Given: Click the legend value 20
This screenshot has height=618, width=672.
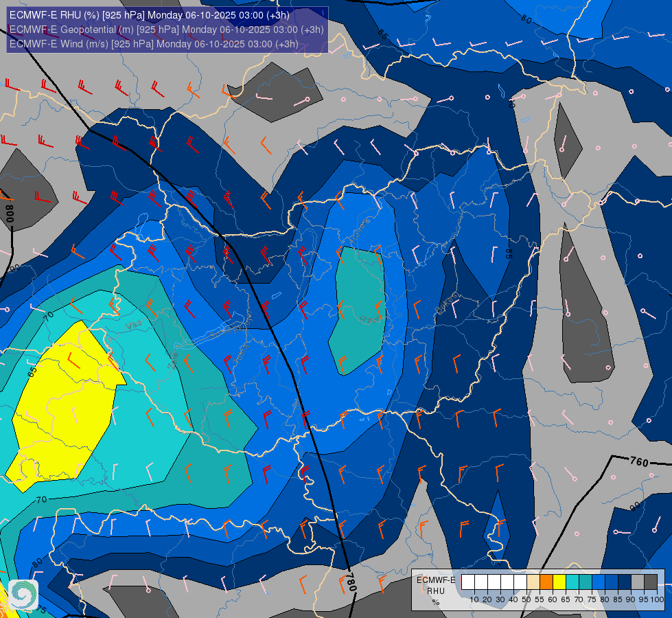Looking at the screenshot, I should coord(488,600).
